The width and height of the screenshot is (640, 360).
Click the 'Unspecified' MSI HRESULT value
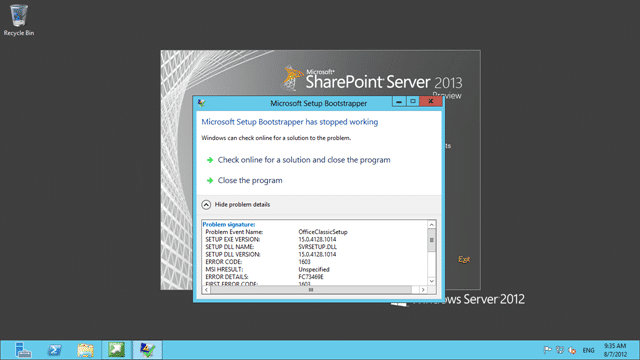coord(314,269)
